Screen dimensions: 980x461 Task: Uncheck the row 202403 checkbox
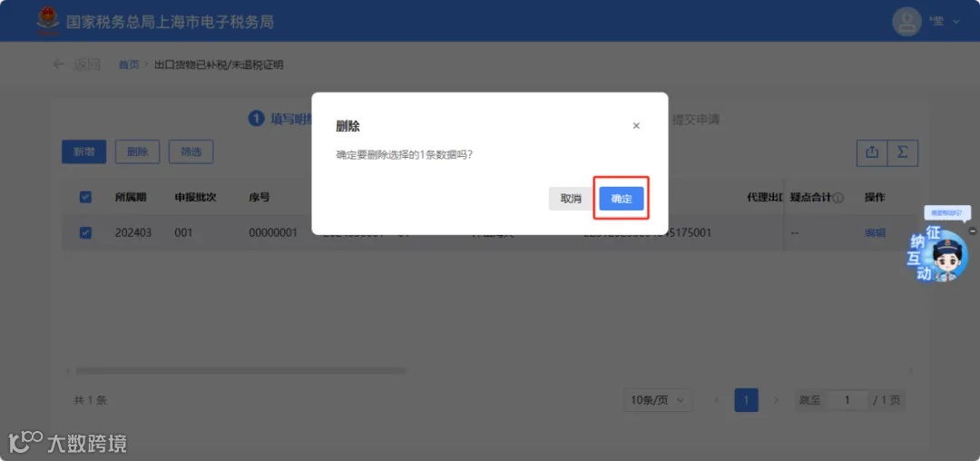85,233
